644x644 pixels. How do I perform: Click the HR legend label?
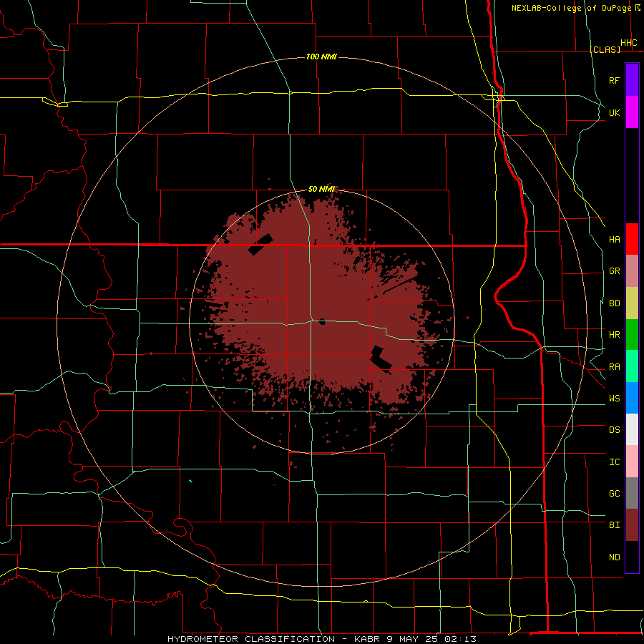(614, 335)
